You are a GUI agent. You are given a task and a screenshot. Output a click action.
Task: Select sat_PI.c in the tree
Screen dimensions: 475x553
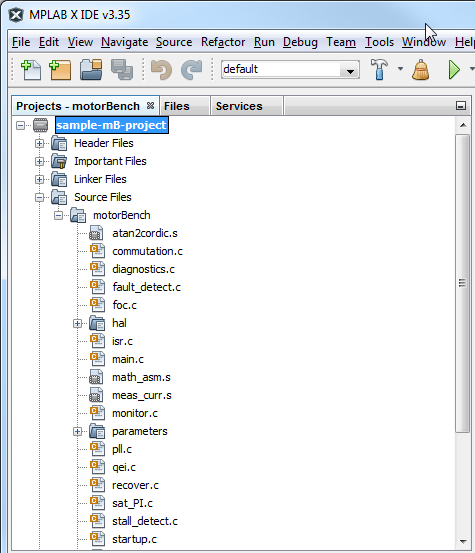[x=132, y=503]
